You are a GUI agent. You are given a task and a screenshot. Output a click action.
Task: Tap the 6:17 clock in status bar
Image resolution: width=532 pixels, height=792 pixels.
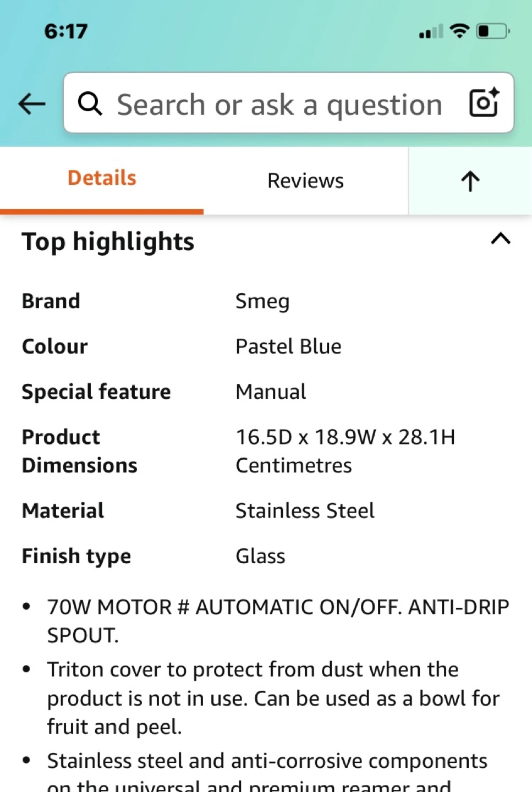pyautogui.click(x=66, y=31)
